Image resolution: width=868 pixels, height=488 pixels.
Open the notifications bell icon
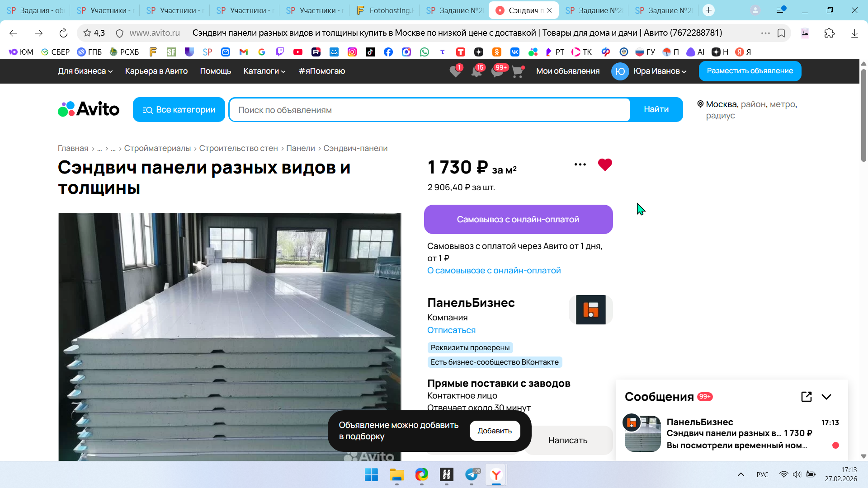[476, 71]
